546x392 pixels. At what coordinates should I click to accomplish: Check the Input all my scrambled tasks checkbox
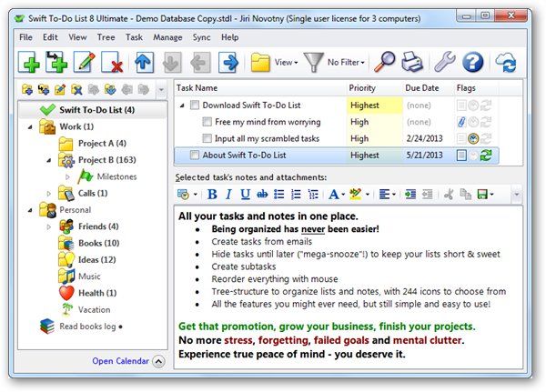pyautogui.click(x=207, y=138)
